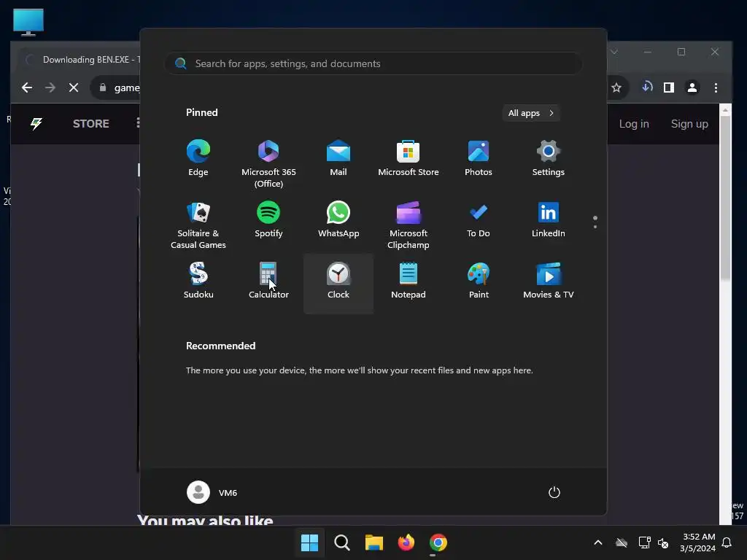Open Microsoft Store from pinned apps
The image size is (747, 560).
409,159
